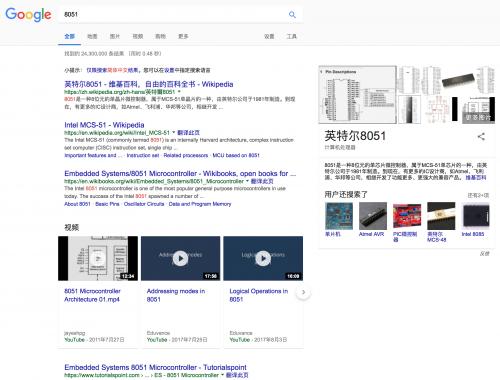
Task: Expand dropdown arrow beside tutorialspoint URL
Action: point(222,375)
